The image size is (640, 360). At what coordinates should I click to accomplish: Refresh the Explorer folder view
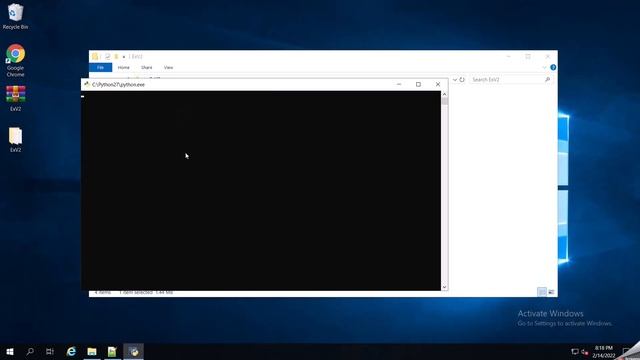[x=462, y=80]
